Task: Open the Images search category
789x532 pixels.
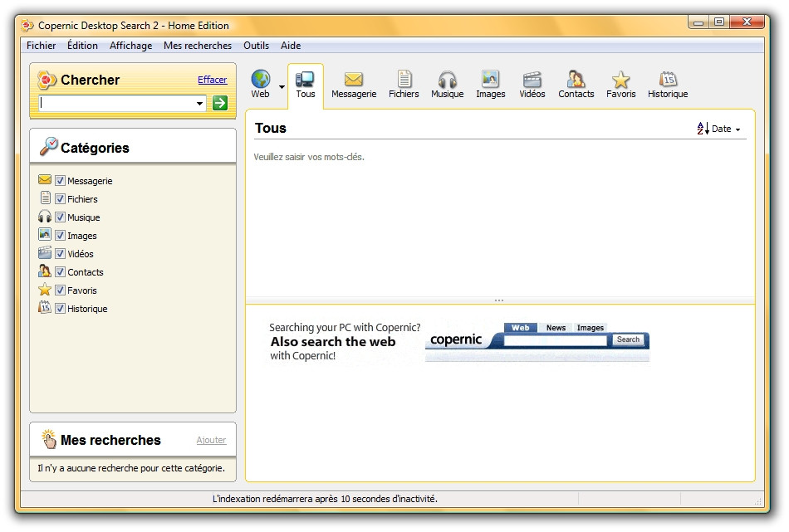Action: click(x=490, y=81)
